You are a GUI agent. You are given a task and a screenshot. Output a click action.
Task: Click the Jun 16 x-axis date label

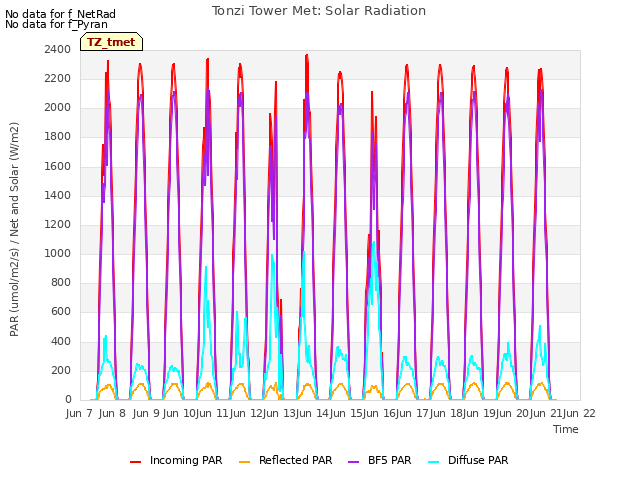click(x=380, y=413)
